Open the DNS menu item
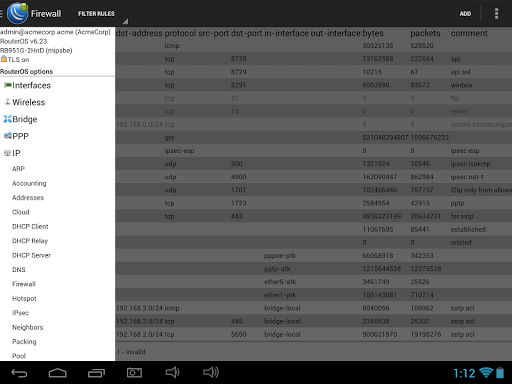Viewport: 512px width, 384px height. coord(19,270)
